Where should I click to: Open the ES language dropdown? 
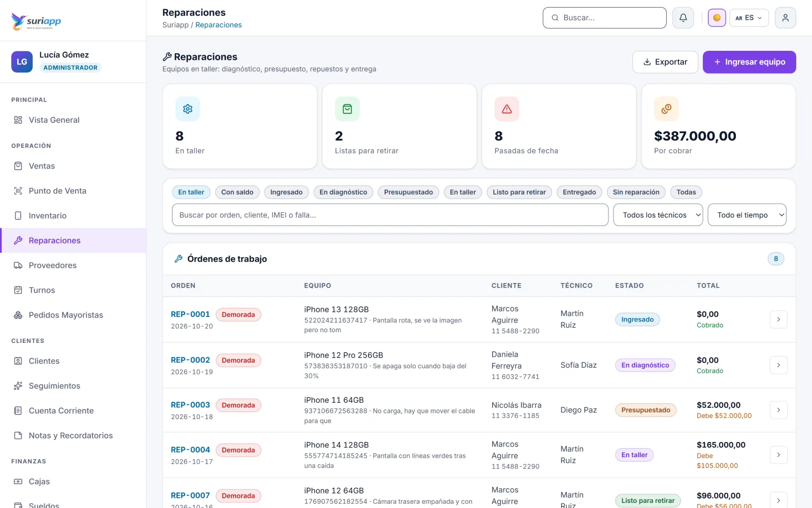[749, 18]
